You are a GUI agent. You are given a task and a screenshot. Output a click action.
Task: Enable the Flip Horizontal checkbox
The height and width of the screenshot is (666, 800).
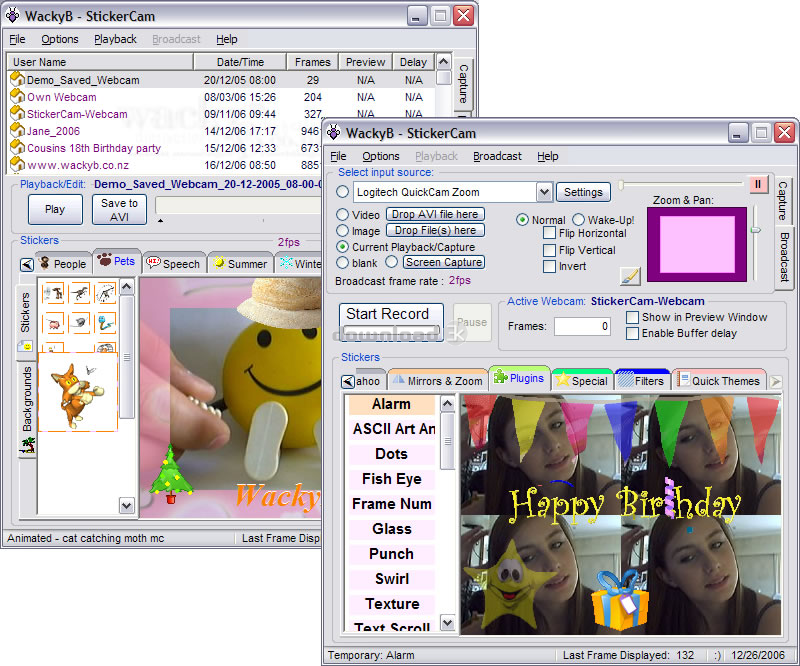(x=549, y=233)
